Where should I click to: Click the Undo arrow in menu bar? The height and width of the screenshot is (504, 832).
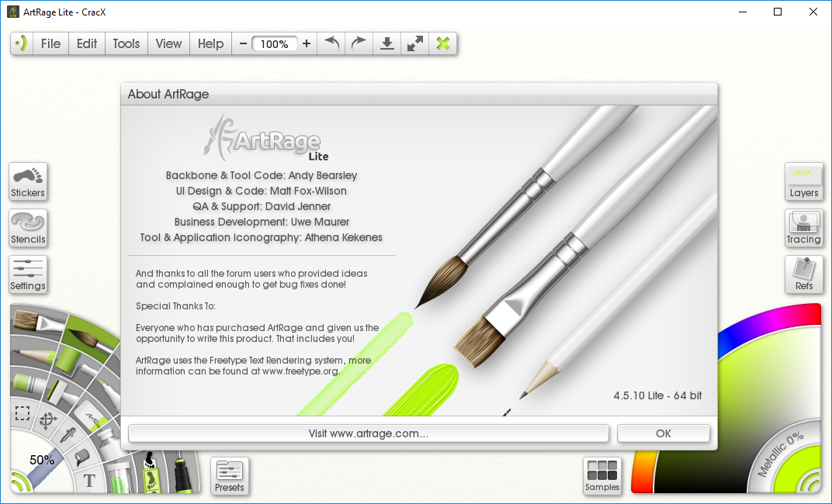pos(331,43)
